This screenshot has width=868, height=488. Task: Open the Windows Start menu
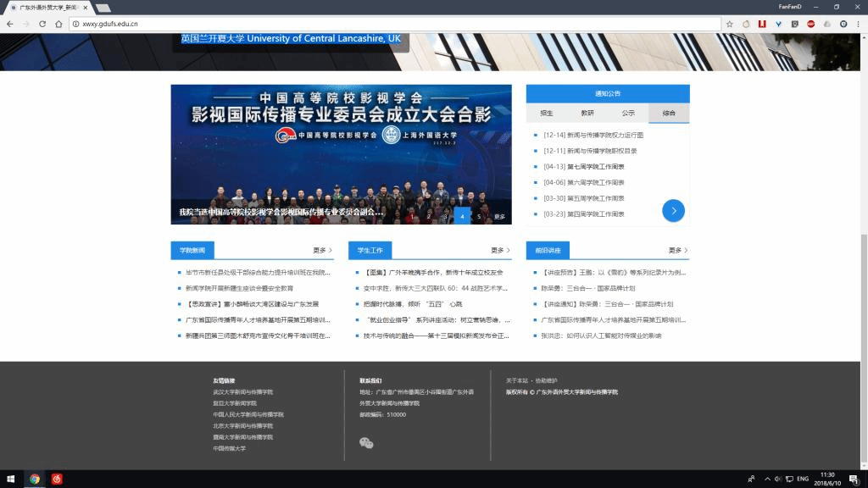click(12, 479)
